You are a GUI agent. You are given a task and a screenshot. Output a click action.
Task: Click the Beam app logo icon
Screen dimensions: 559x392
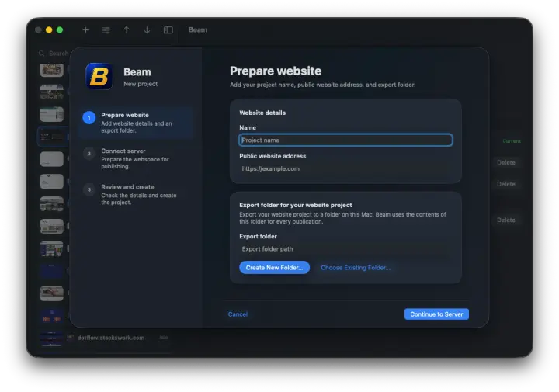[99, 76]
